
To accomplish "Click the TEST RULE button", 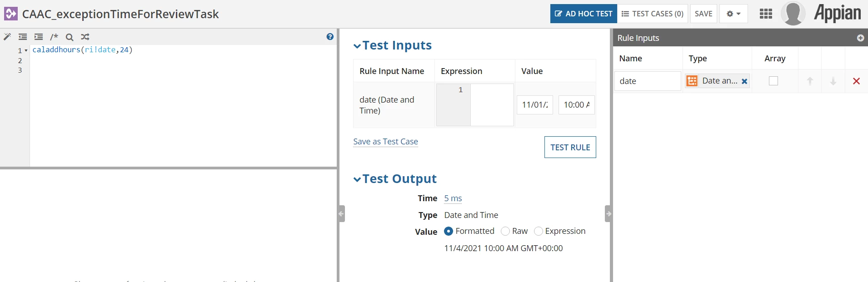I will click(x=570, y=147).
